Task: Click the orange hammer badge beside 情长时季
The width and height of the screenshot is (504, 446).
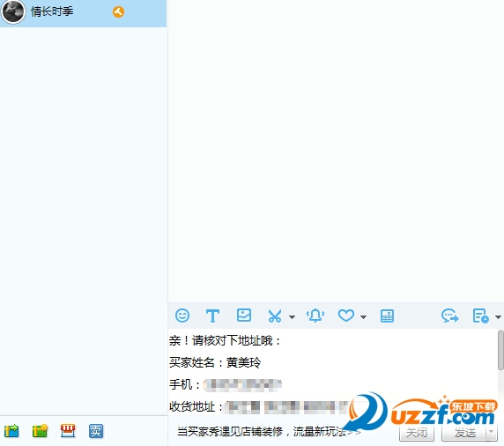Action: pyautogui.click(x=118, y=11)
